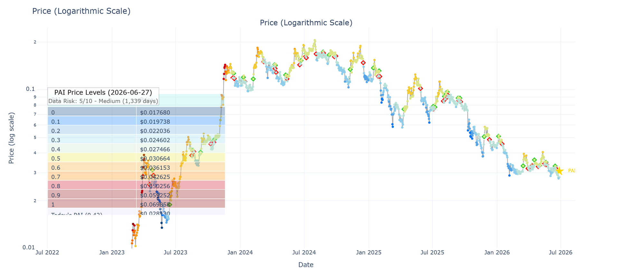Click the "Jan 2026" x-axis tick label
The image size is (644, 276).
tap(497, 252)
